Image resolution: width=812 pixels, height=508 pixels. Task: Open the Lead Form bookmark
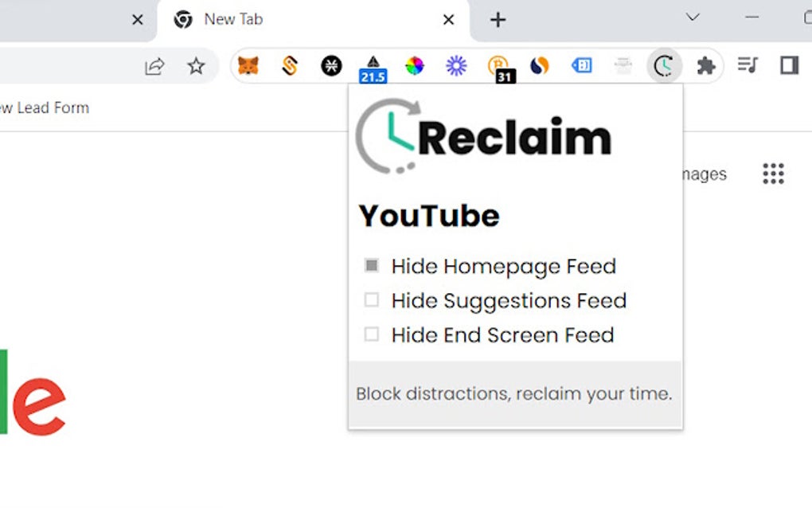tap(45, 107)
